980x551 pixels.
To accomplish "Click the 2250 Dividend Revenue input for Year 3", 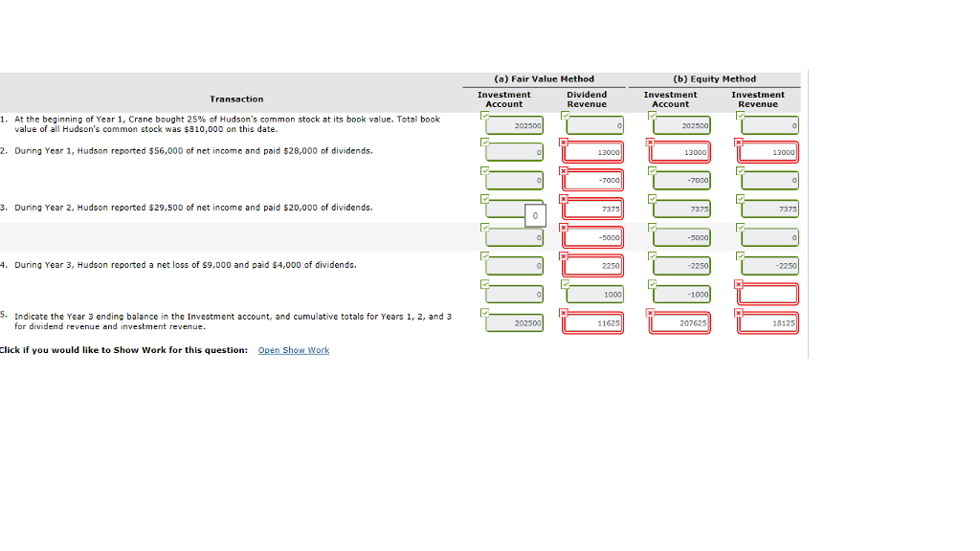I will pyautogui.click(x=591, y=265).
